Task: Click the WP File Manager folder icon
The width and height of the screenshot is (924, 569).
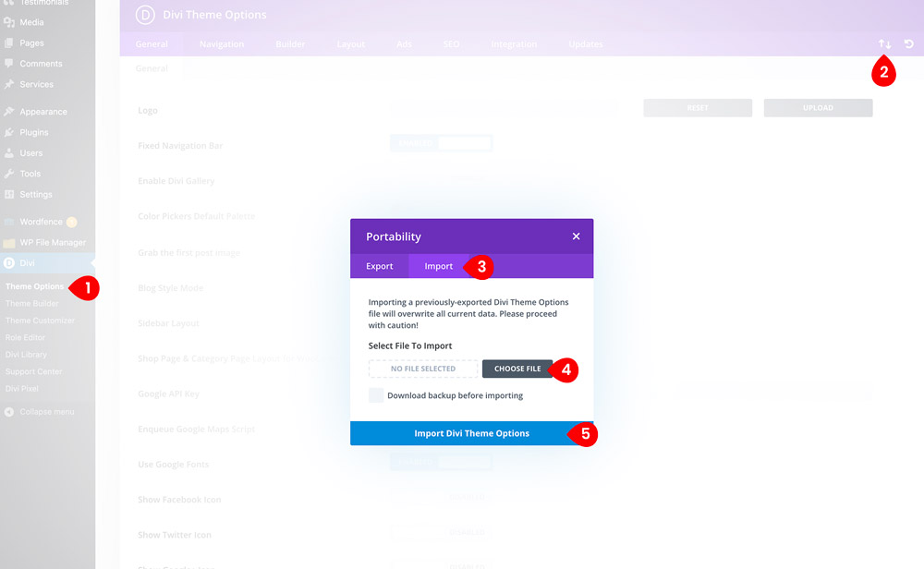Action: [x=9, y=243]
